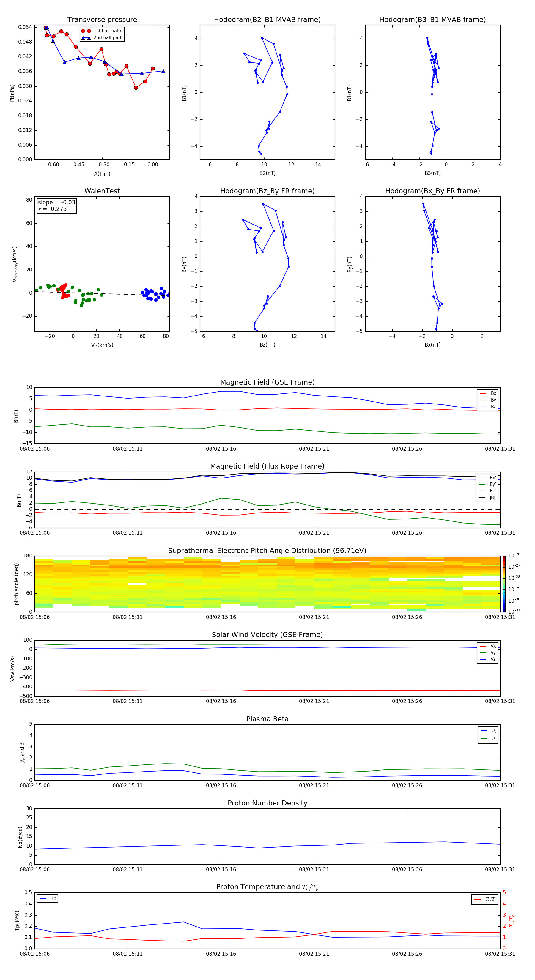Screen dimensions: 535x980
Task: Select the "2nd half path" legend entry
Action: coord(102,38)
